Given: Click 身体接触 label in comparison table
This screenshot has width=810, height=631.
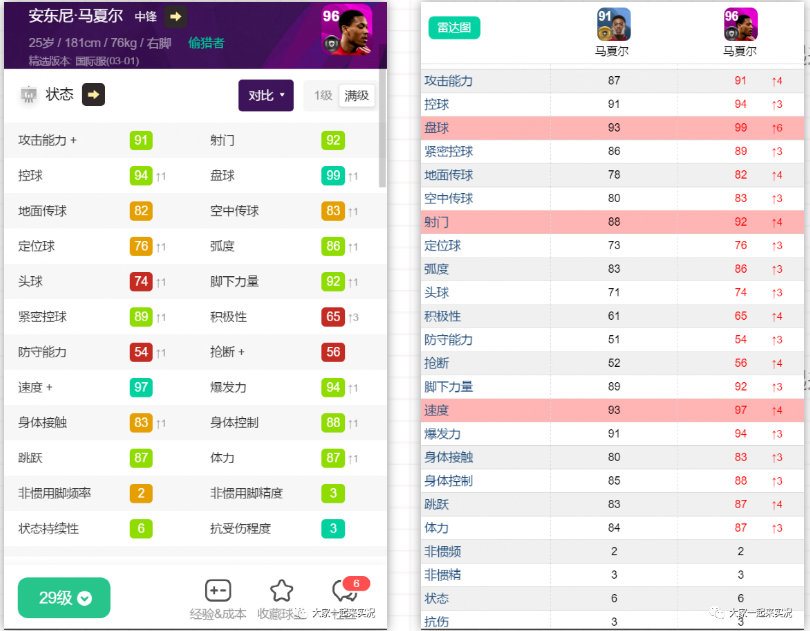Looking at the screenshot, I should (x=448, y=457).
